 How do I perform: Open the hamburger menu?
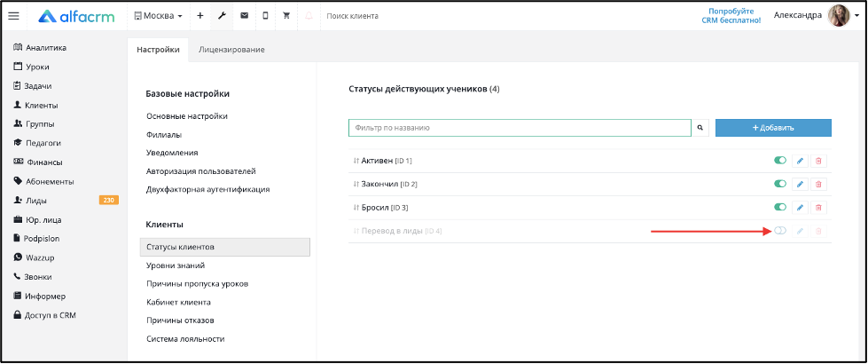coord(13,16)
